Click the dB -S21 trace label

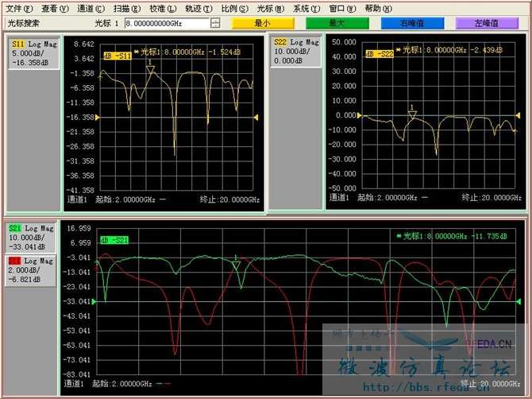click(114, 240)
